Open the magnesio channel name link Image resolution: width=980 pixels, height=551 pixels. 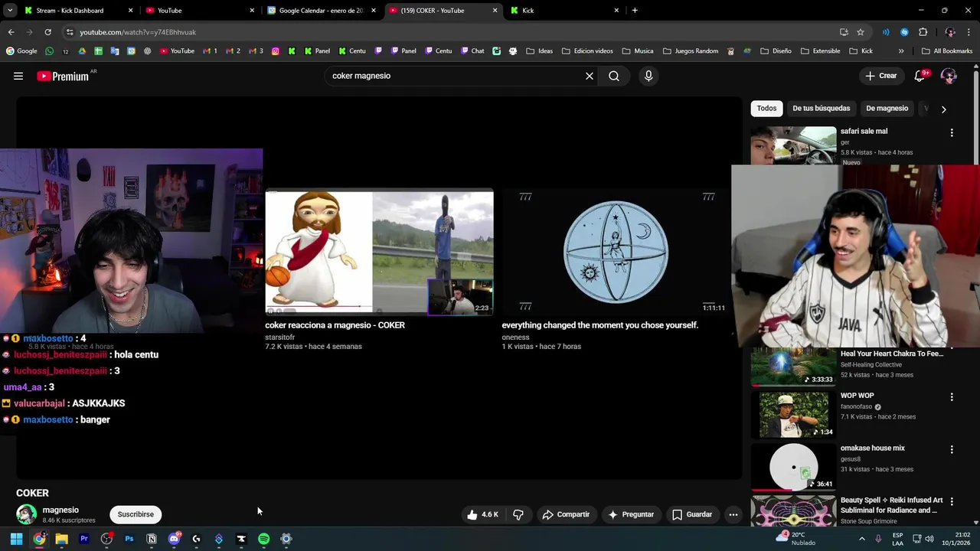pyautogui.click(x=60, y=510)
